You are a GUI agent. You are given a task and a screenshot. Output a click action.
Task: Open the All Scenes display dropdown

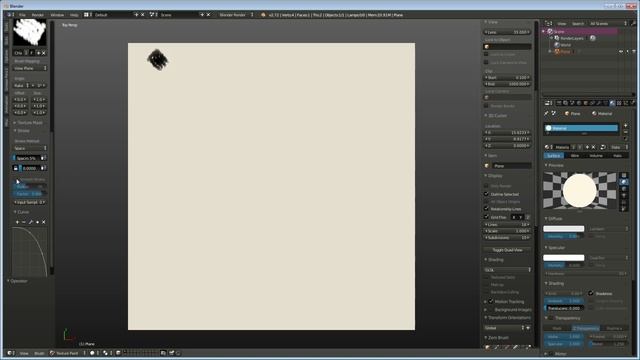pyautogui.click(x=608, y=24)
